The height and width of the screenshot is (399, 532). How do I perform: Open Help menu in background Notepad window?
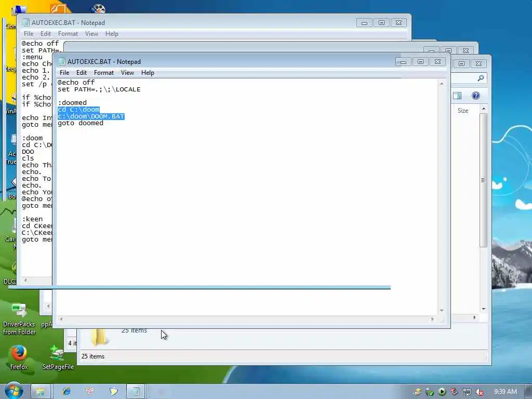112,34
